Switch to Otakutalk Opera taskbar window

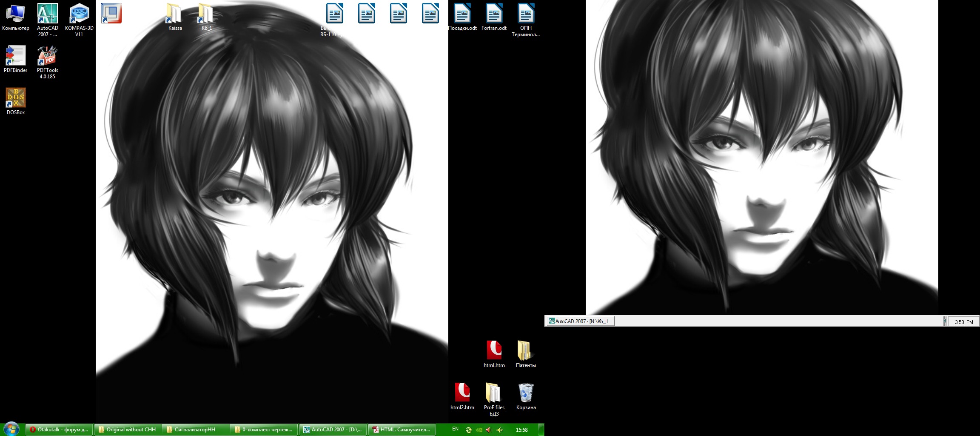coord(59,430)
